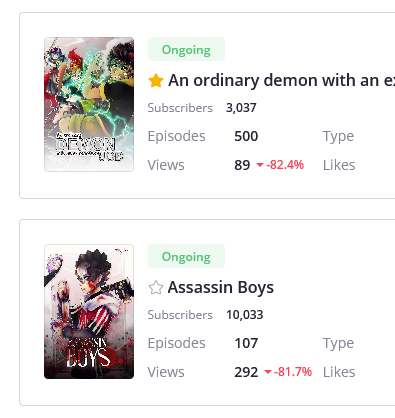The width and height of the screenshot is (395, 418).
Task: Open the An ordinary demon series title
Action: point(281,81)
